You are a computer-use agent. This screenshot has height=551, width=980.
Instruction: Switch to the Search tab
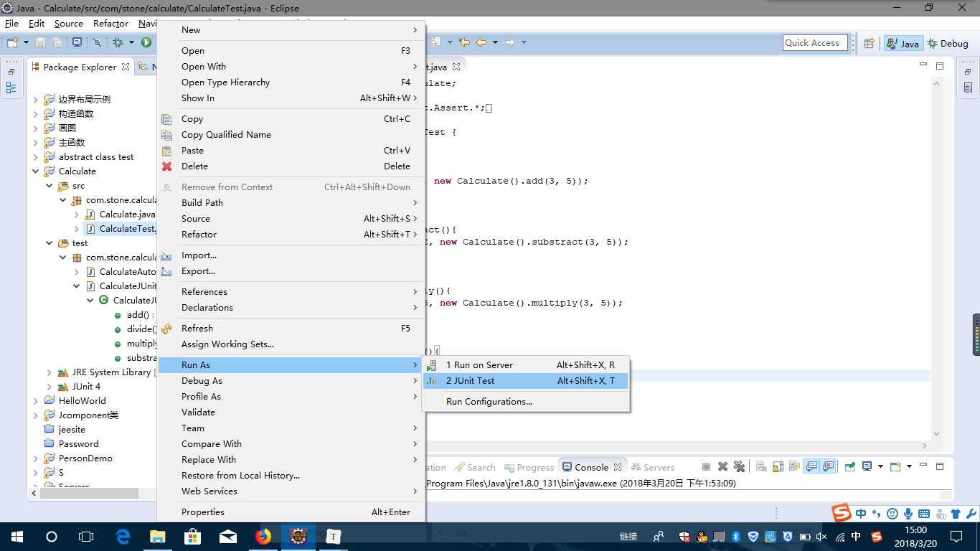tap(475, 467)
